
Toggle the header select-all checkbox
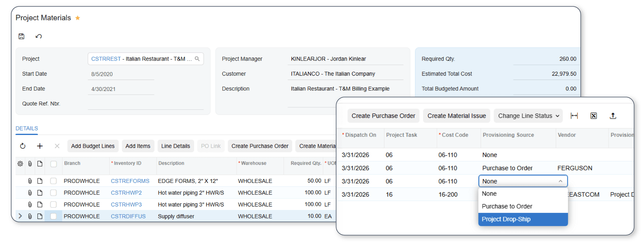(54, 164)
